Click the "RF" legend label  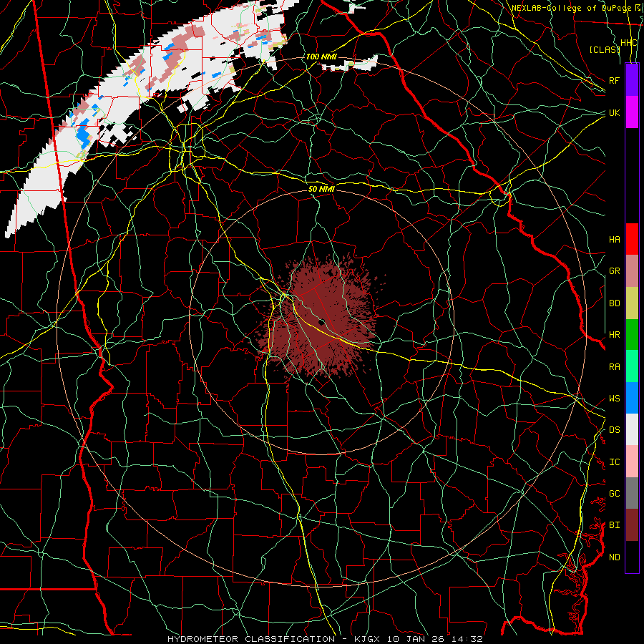point(614,80)
